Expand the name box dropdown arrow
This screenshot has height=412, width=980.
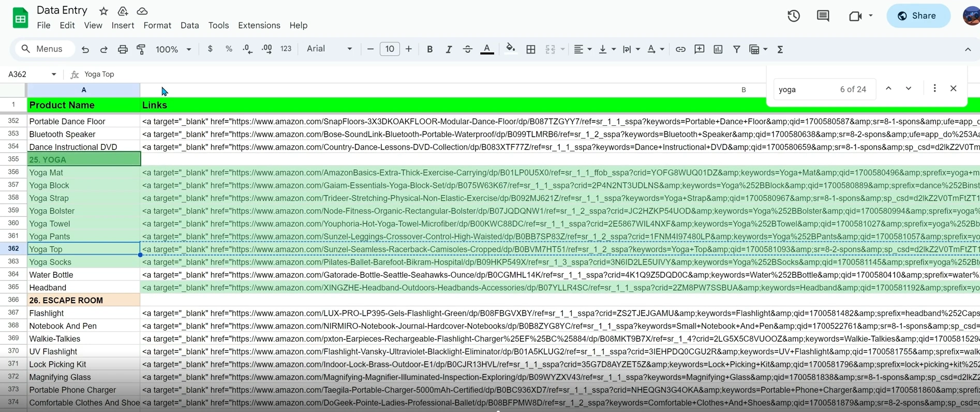point(54,75)
